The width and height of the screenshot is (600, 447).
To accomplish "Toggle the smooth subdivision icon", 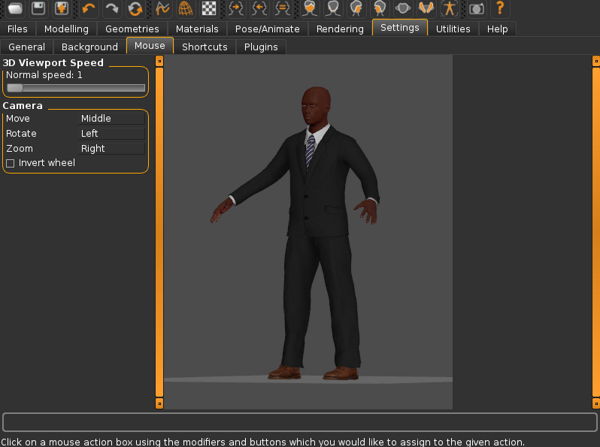I will tap(162, 9).
